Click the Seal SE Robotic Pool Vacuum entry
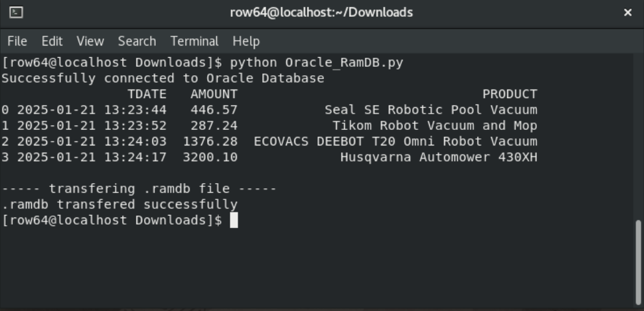The width and height of the screenshot is (644, 311). click(430, 110)
